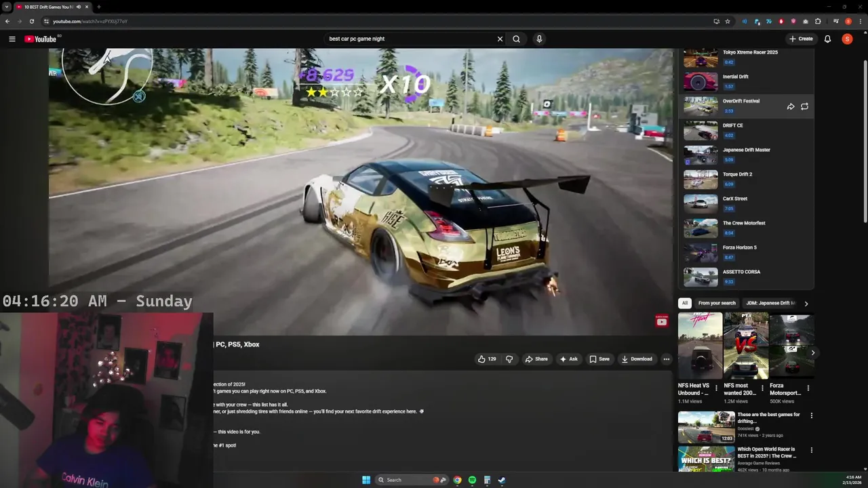The image size is (868, 488).
Task: Jump to Torque Drift 2 chapter
Action: click(746, 180)
